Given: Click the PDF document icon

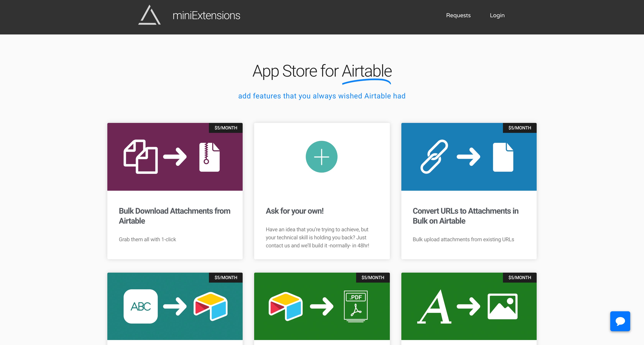Looking at the screenshot, I should [356, 306].
